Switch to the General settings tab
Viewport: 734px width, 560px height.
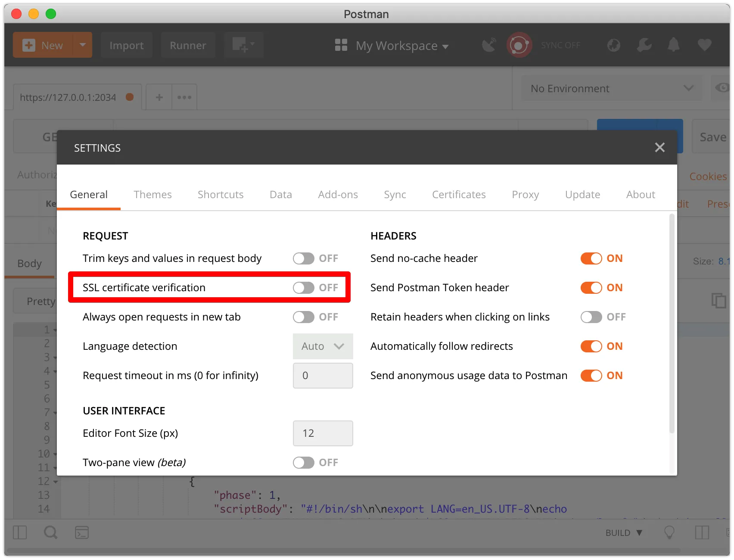tap(89, 195)
